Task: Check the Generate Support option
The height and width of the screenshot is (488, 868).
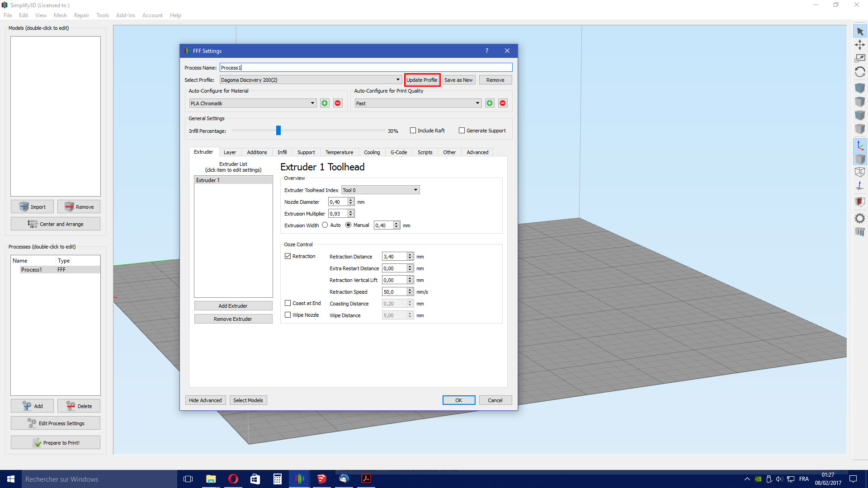Action: point(462,131)
